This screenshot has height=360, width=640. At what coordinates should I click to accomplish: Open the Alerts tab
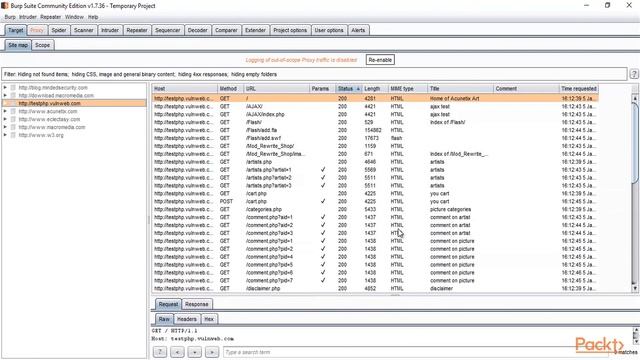pos(358,30)
